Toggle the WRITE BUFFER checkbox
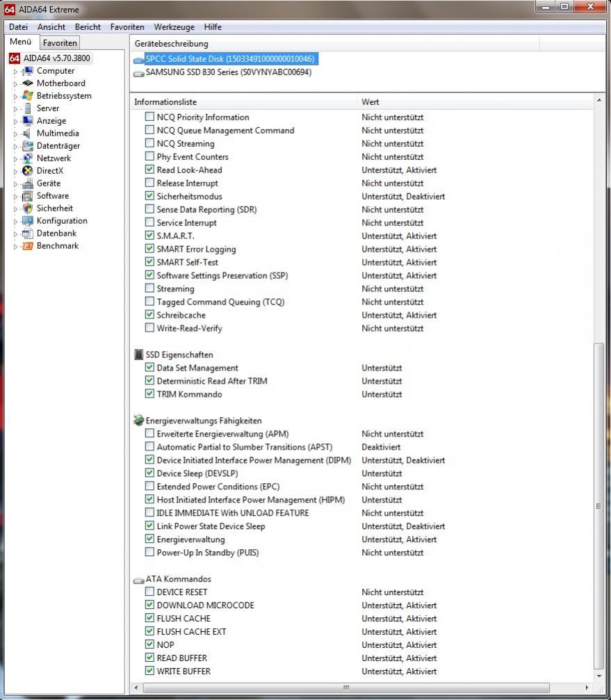 point(149,671)
